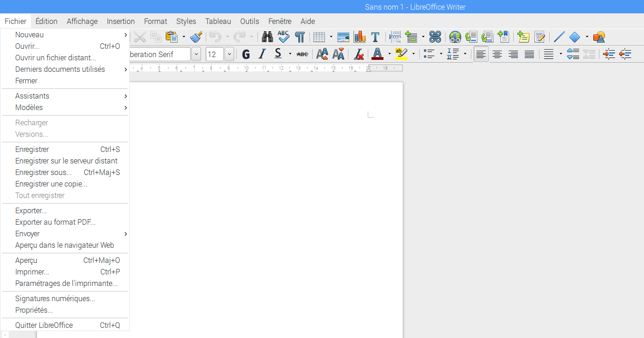Viewport: 644px width, 338px height.
Task: Click the font size field showing 12
Action: click(215, 54)
